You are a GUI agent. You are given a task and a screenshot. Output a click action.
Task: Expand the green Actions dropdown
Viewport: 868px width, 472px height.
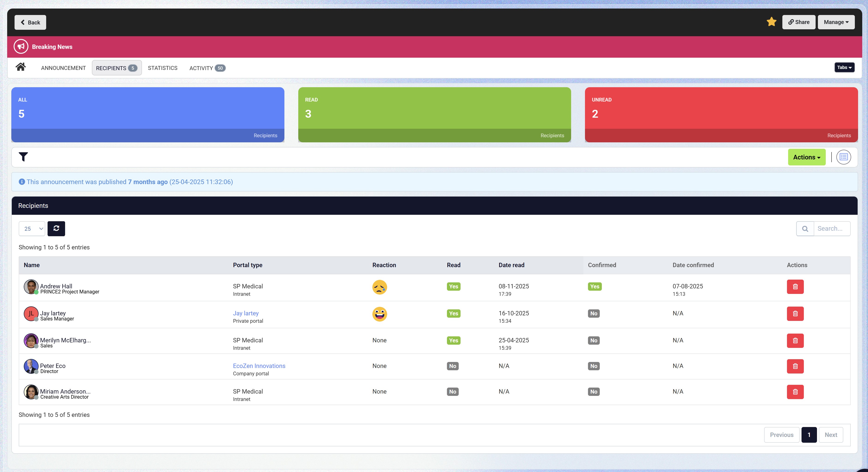806,157
